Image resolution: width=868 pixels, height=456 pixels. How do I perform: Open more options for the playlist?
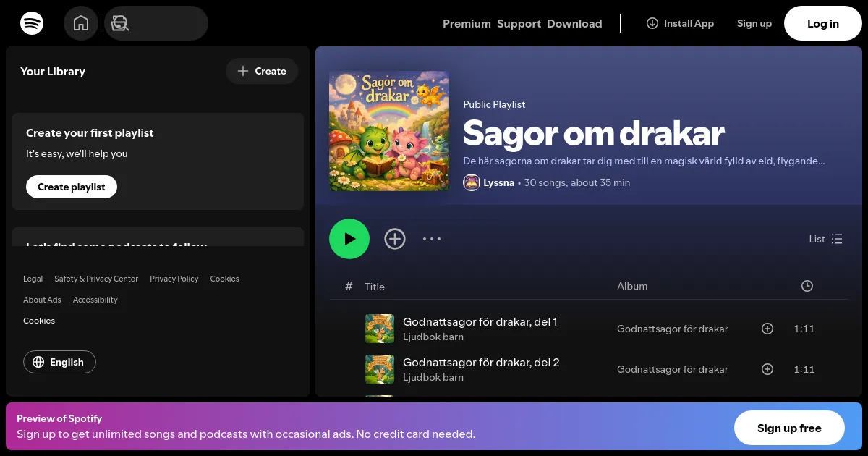point(432,239)
